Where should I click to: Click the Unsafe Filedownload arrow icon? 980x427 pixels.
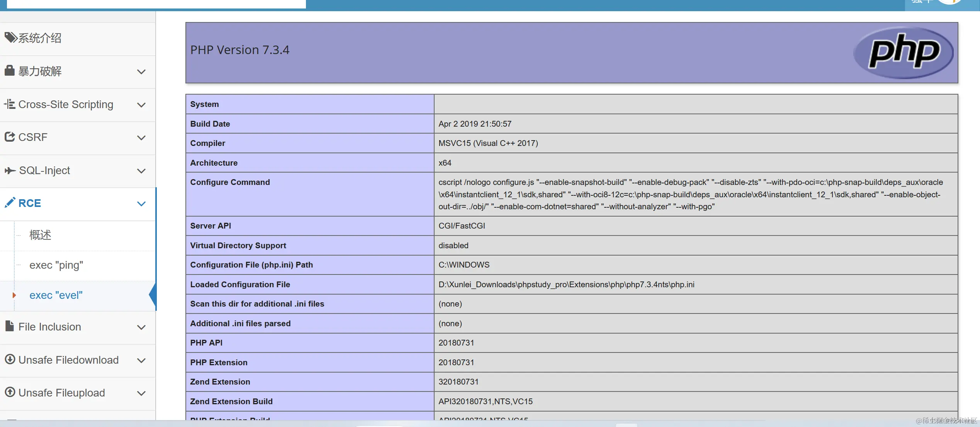(10, 359)
